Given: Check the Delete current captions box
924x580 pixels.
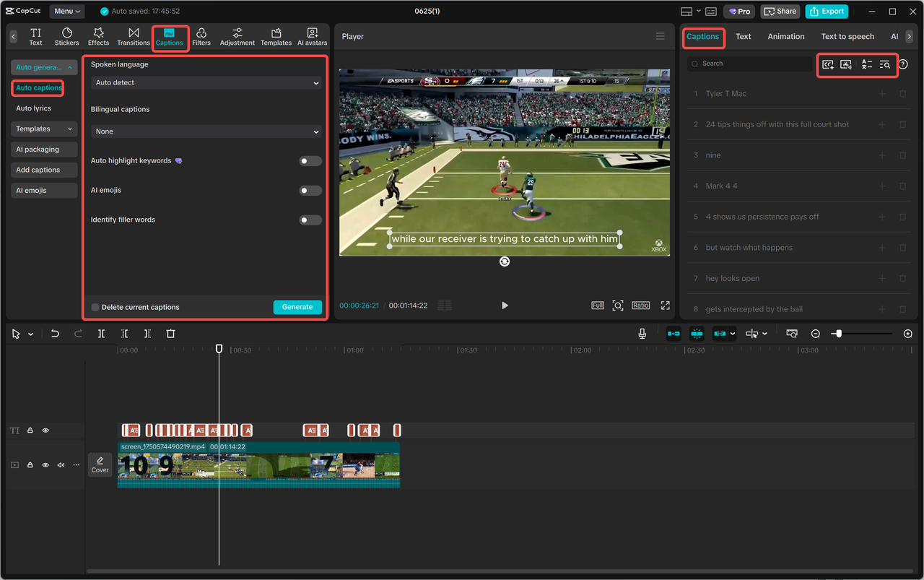Looking at the screenshot, I should point(95,308).
